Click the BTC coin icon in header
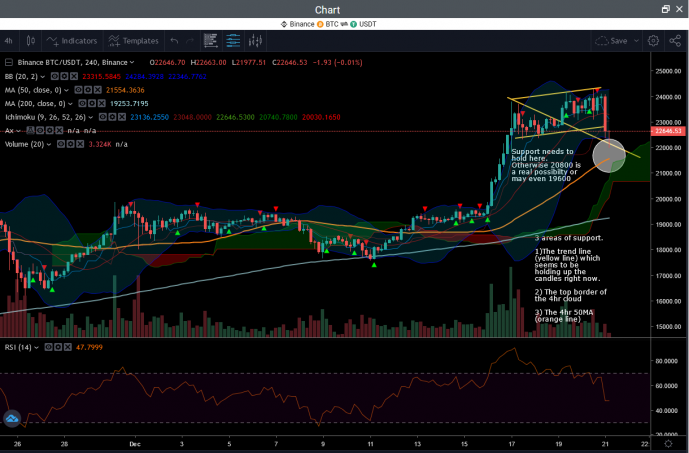 320,24
